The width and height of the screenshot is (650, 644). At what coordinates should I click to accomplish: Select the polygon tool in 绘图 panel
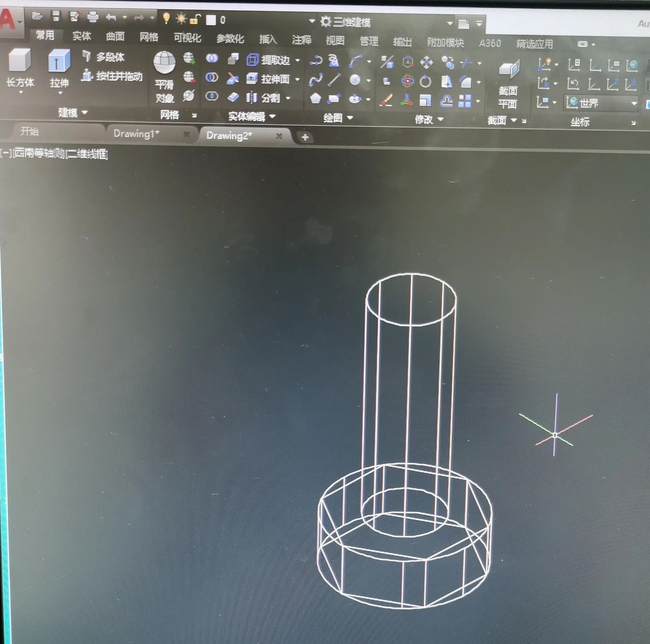(x=315, y=99)
